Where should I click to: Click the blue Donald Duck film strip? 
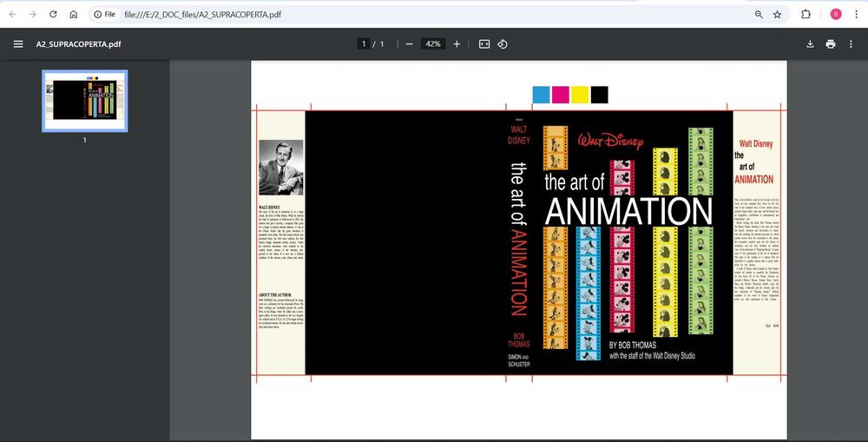pyautogui.click(x=588, y=294)
